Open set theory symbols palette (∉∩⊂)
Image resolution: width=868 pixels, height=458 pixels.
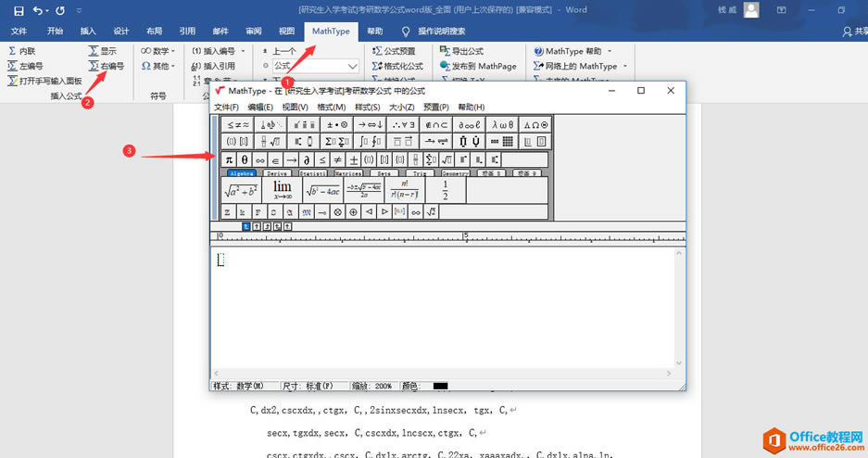point(436,124)
